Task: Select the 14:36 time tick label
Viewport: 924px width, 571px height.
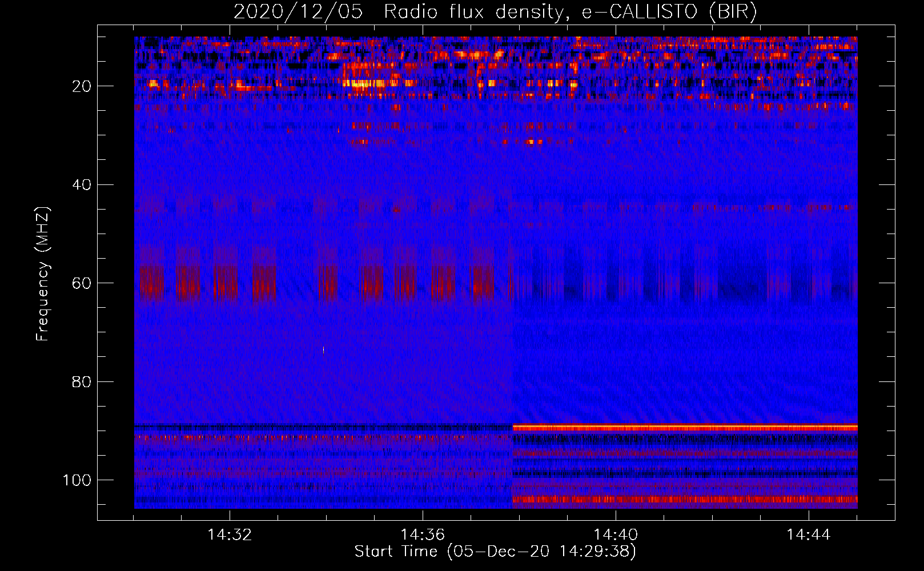Action: 423,535
